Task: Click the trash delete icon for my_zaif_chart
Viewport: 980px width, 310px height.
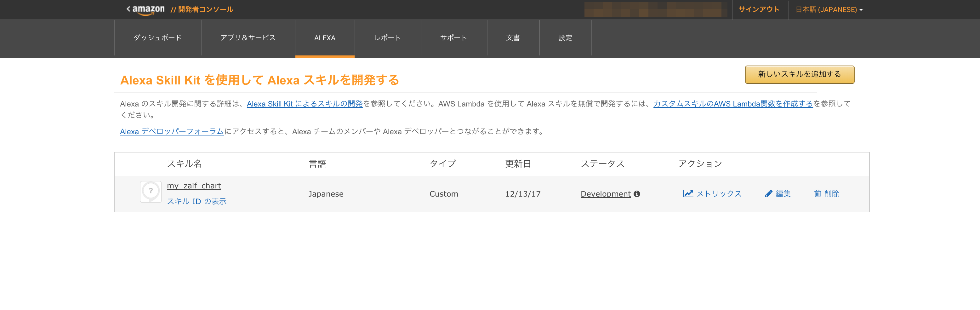Action: click(x=817, y=194)
